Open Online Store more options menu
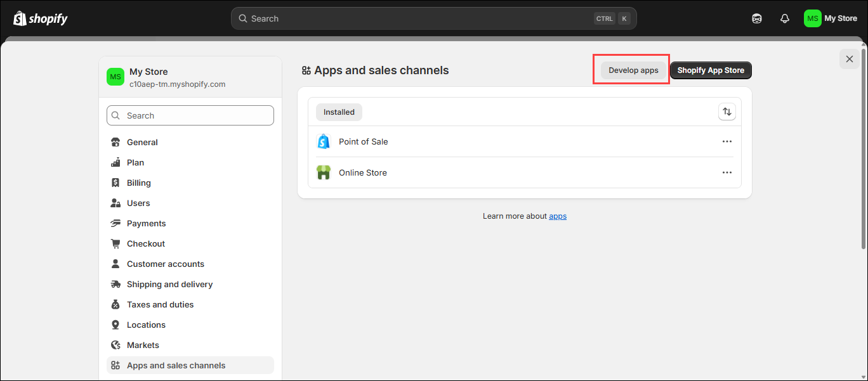Viewport: 868px width, 381px height. pos(727,172)
